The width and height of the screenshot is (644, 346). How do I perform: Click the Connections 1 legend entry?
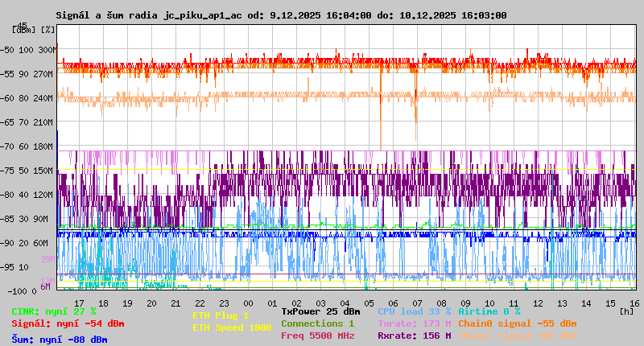pyautogui.click(x=317, y=323)
